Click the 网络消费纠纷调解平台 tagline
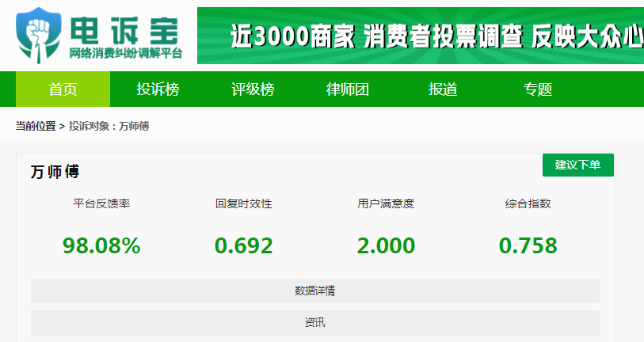644x342 pixels. tap(126, 53)
